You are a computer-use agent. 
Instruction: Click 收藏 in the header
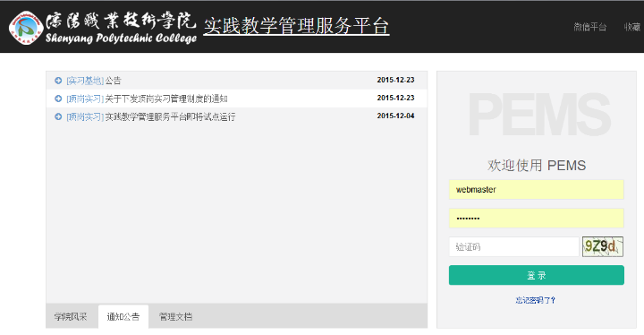click(632, 27)
